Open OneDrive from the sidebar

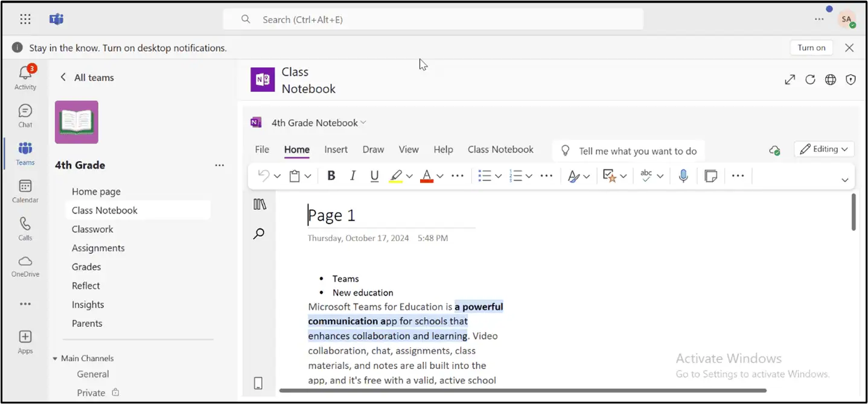tap(24, 265)
